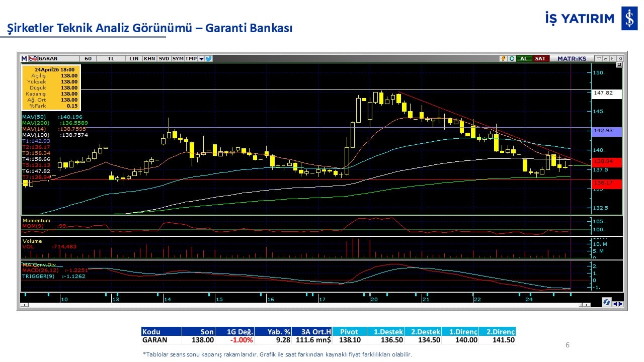This screenshot has height=362, width=644.
Task: Click the Matriks M logo icon
Action: 24,58
